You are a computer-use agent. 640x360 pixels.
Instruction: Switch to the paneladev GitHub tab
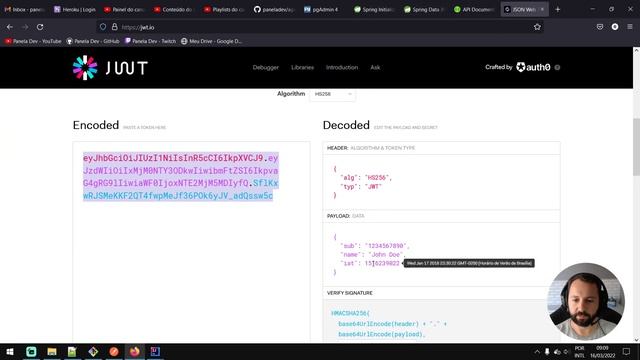(x=275, y=9)
